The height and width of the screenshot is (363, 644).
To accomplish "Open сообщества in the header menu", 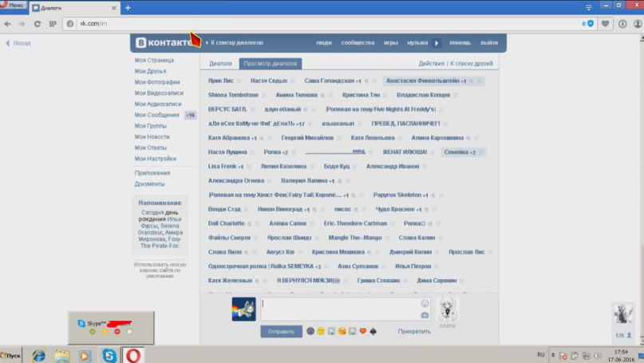I will coord(358,43).
